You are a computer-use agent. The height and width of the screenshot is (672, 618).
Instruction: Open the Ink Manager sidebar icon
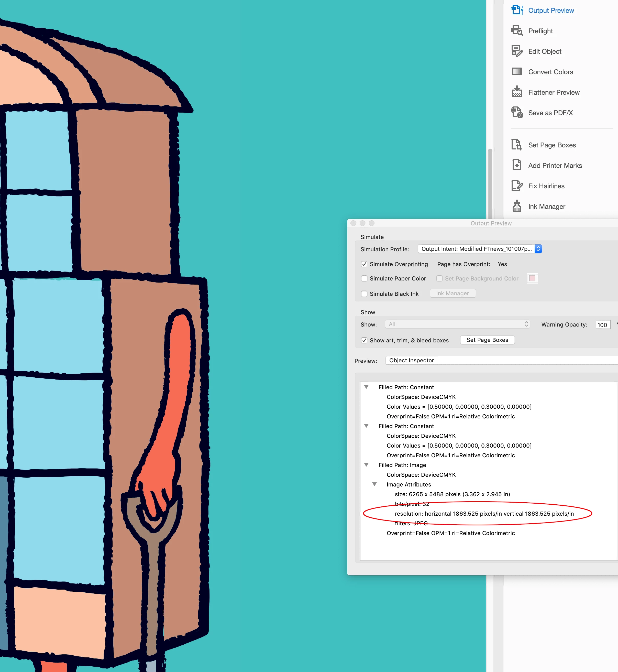[517, 206]
